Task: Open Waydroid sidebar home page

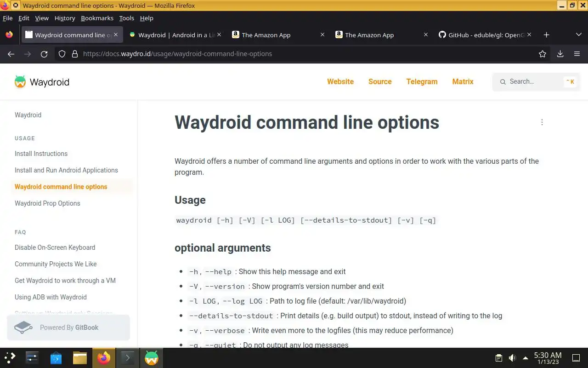Action: pos(28,115)
